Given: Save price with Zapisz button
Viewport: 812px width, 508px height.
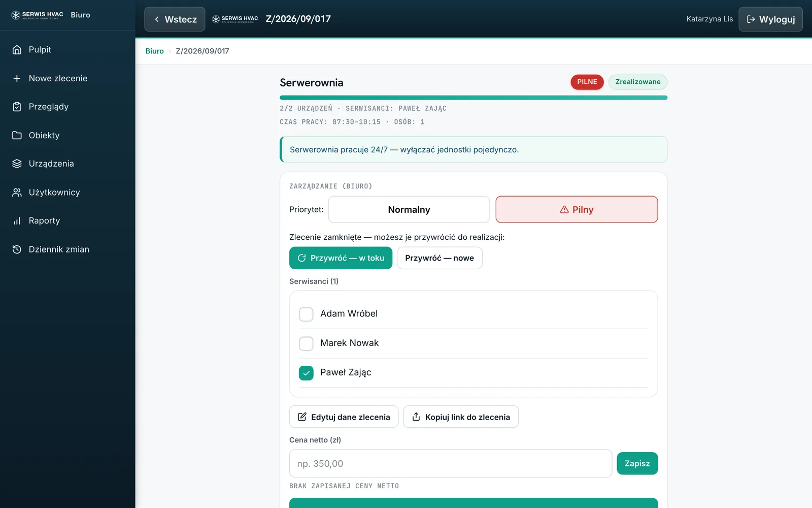Looking at the screenshot, I should click(x=637, y=463).
